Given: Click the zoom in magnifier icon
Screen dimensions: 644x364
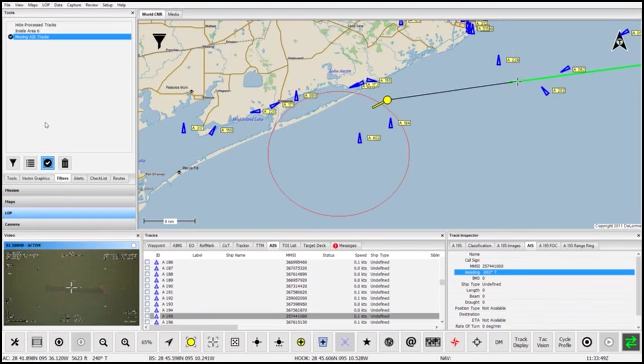Looking at the screenshot, I should point(125,342).
